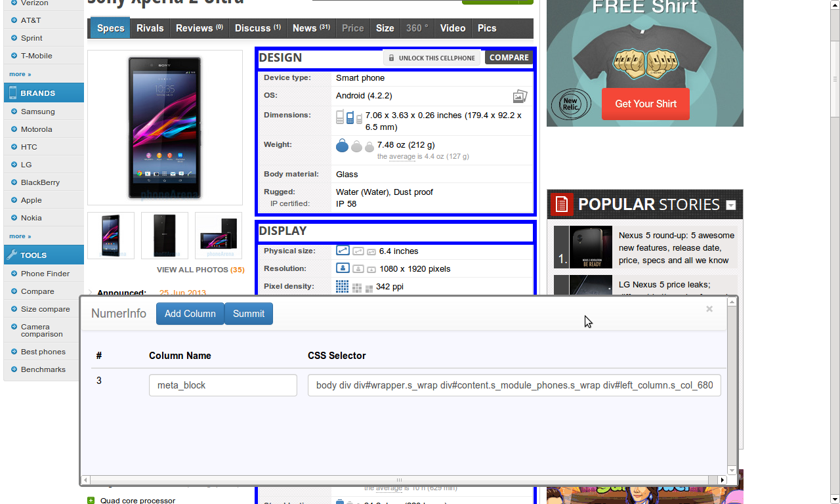
Task: Open LG Nexus 5 price leaks story
Action: 665,285
